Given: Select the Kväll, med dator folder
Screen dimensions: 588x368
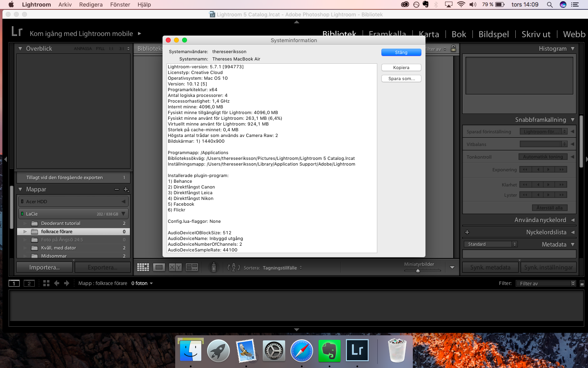Looking at the screenshot, I should point(73,248).
